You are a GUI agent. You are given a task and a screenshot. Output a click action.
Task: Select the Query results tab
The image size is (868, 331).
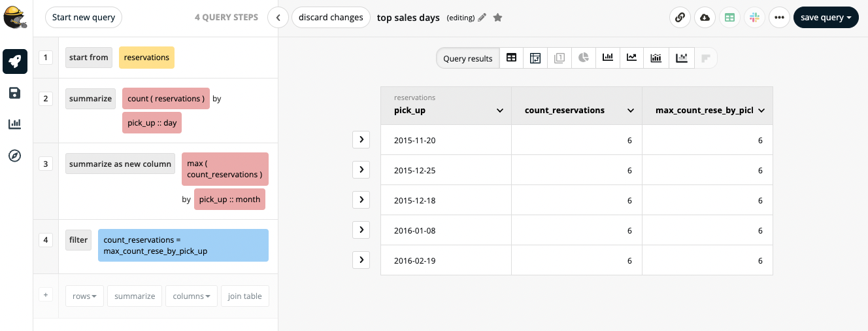click(468, 58)
